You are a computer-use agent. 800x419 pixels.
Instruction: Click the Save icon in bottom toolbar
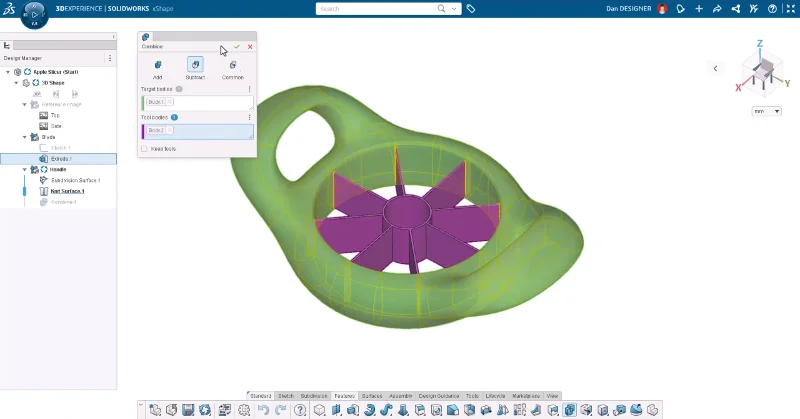pyautogui.click(x=188, y=410)
